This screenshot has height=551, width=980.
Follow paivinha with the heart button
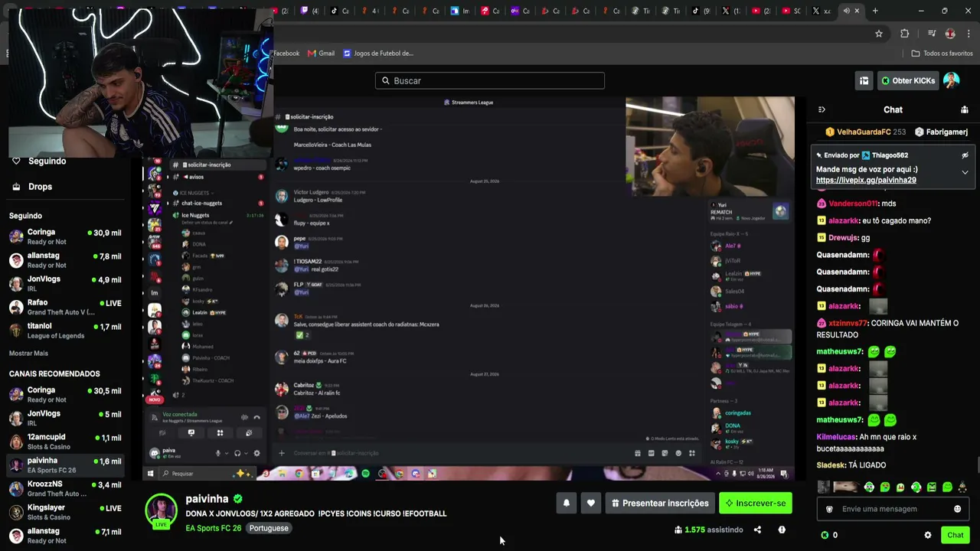pos(590,503)
